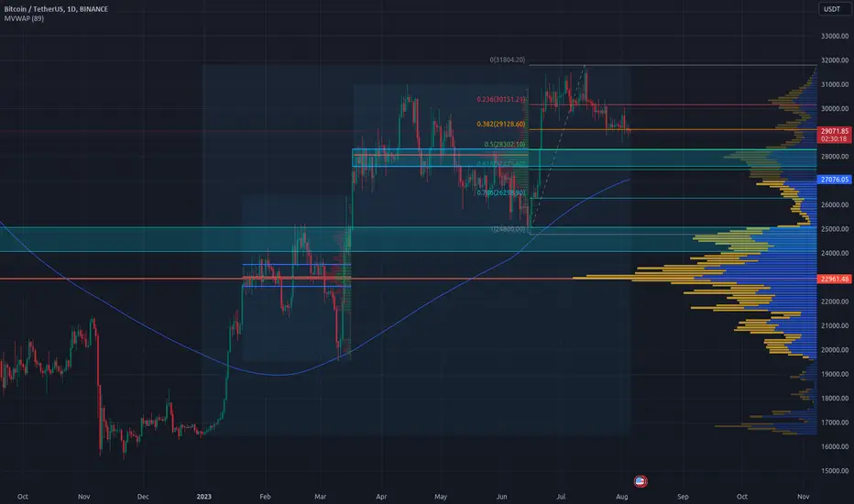Select the Fib 0.786 (26298.90) level label
This screenshot has width=854, height=504.
[501, 192]
